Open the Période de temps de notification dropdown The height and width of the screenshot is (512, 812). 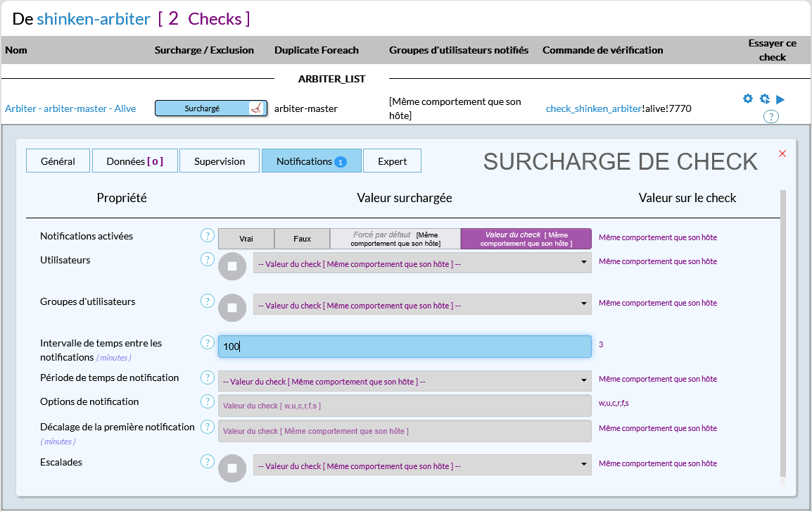[x=404, y=382]
